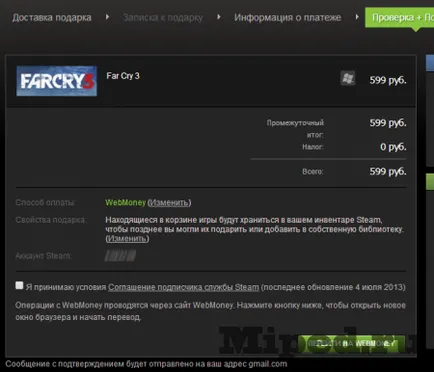This screenshot has height=372, width=434.
Task: Open Информация о платеже step
Action: click(287, 17)
